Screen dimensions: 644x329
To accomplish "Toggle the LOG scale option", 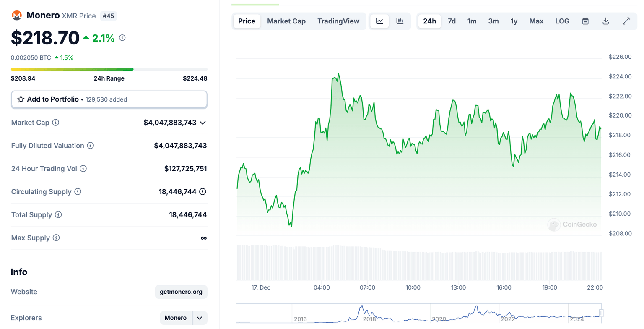I will (562, 21).
